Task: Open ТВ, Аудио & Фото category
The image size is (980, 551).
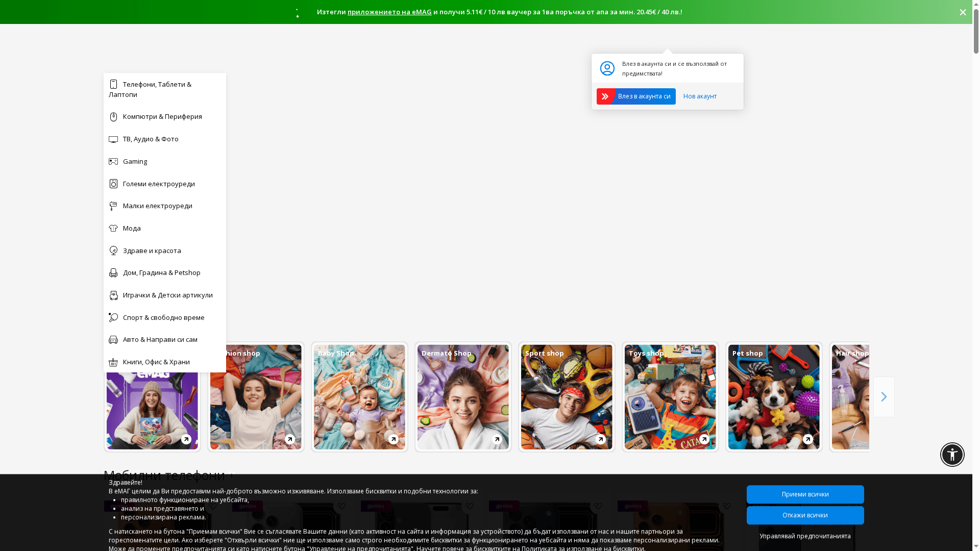Action: click(165, 139)
